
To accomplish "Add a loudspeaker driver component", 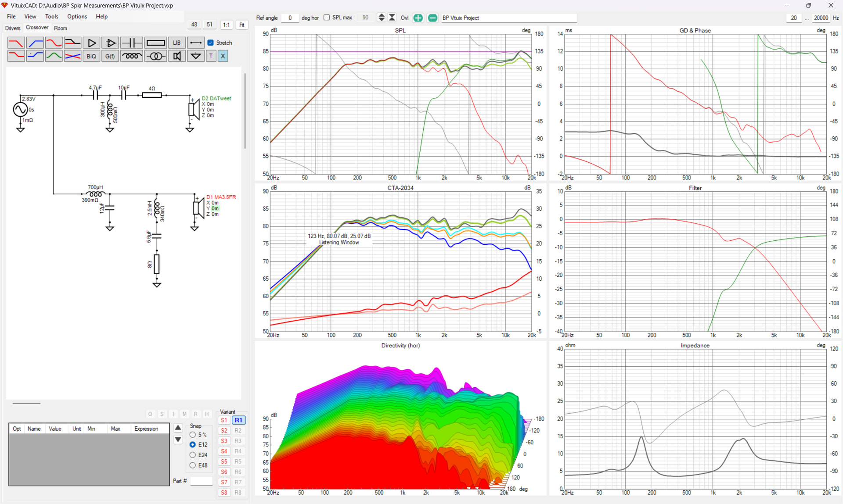I will (177, 56).
